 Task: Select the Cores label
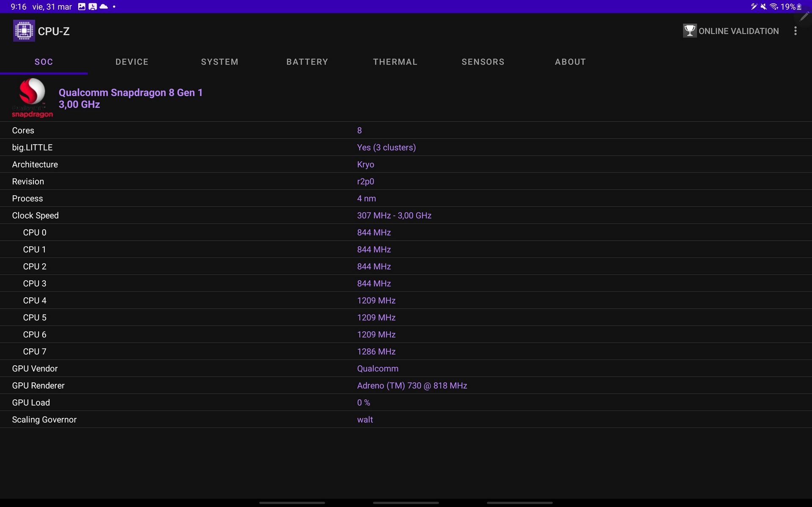click(x=23, y=130)
